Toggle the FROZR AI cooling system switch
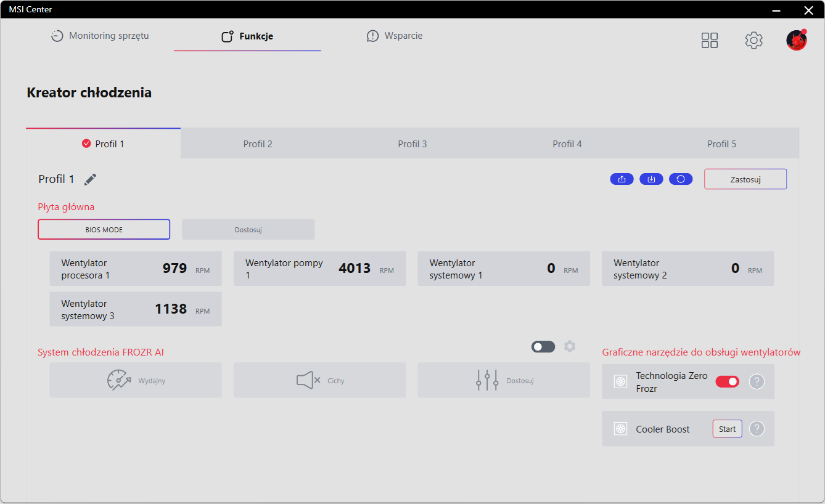Screen dimensions: 825x504 tap(543, 347)
